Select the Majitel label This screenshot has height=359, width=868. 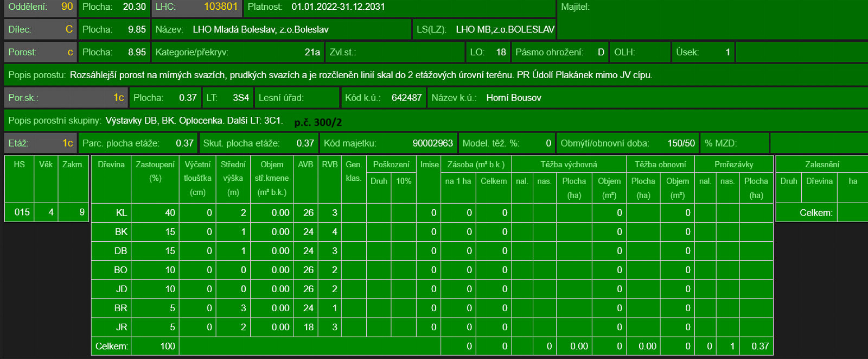click(x=575, y=7)
